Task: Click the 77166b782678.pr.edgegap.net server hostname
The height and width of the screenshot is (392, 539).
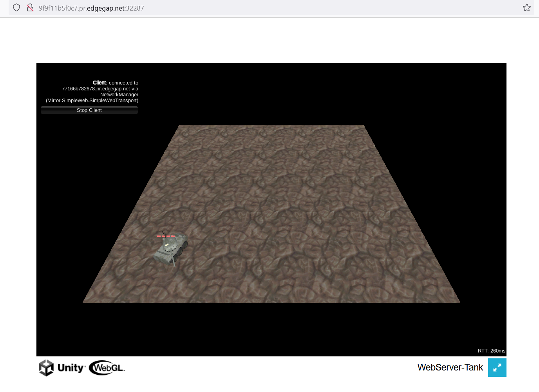Action: click(96, 89)
